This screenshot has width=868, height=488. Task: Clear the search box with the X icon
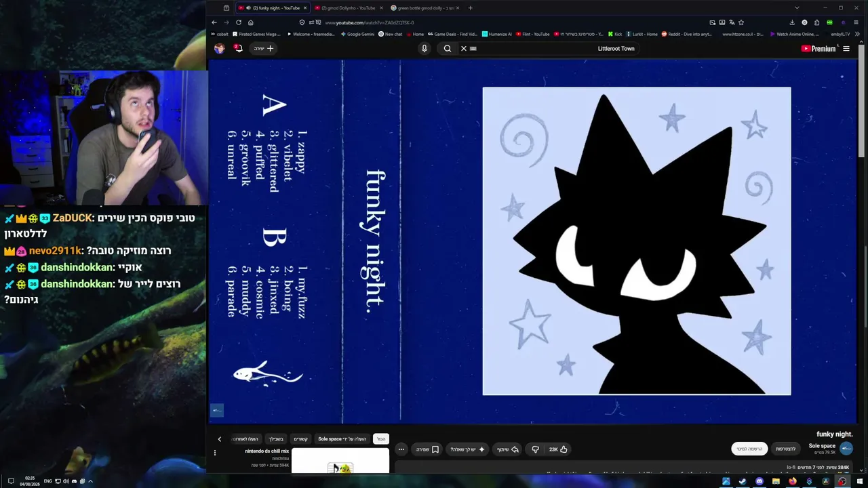coord(464,49)
